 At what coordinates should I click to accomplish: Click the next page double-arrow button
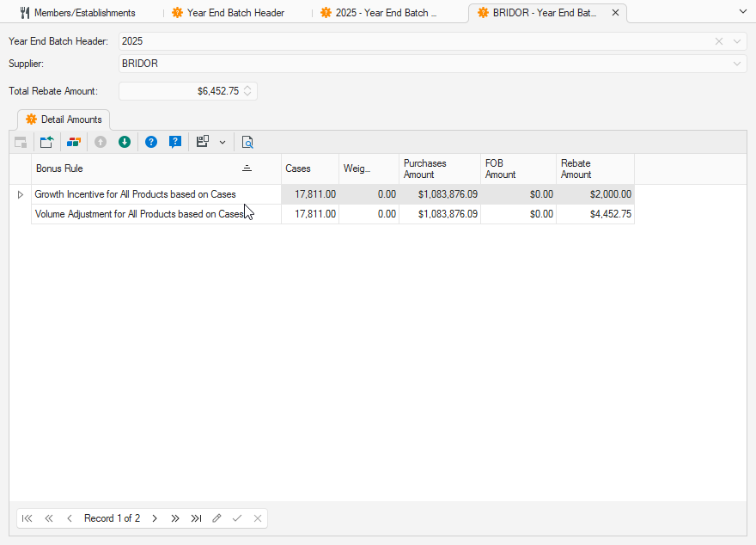point(175,518)
